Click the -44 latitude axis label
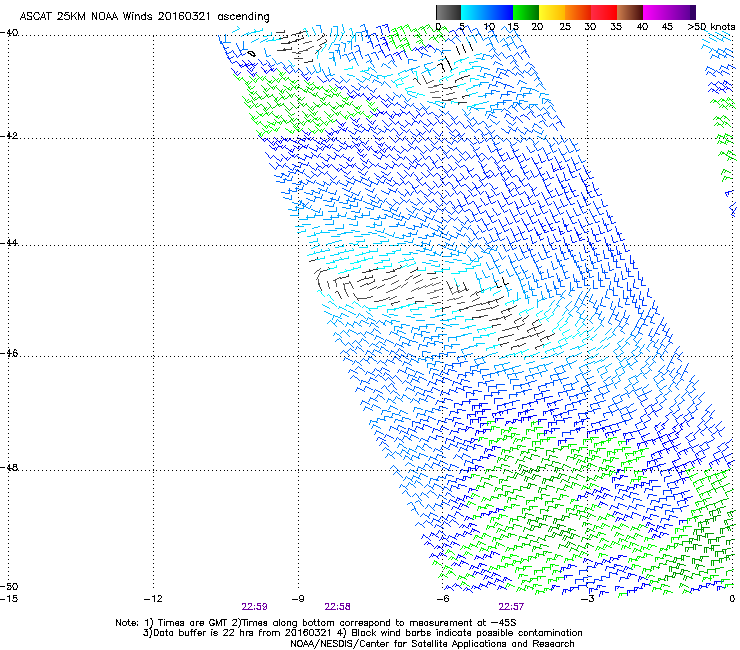Image resolution: width=740 pixels, height=650 pixels. pyautogui.click(x=9, y=243)
